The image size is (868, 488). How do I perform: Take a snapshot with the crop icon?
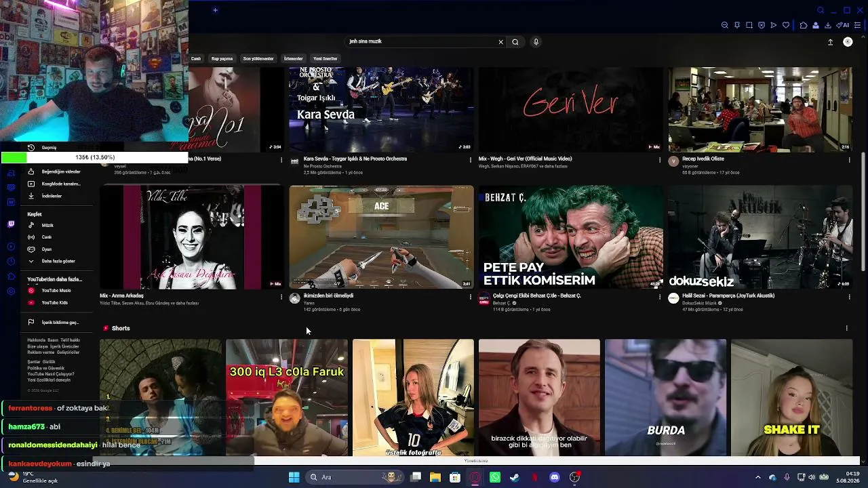coord(749,25)
